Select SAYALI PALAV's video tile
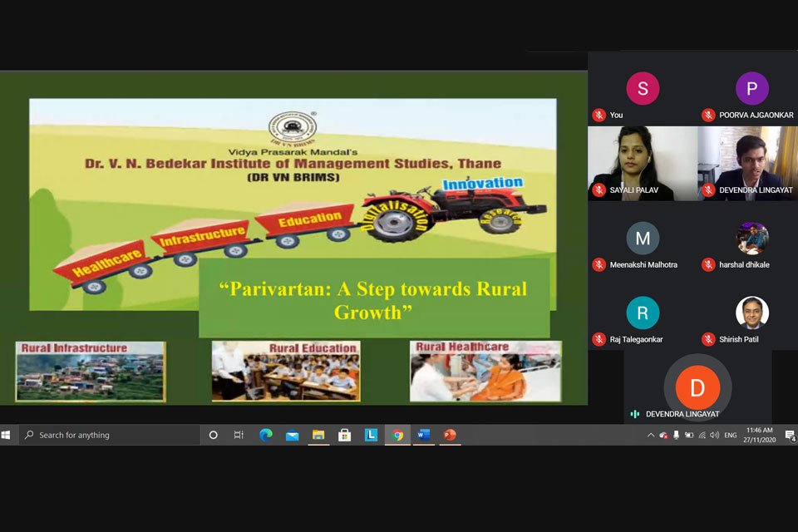The image size is (798, 532). click(643, 164)
